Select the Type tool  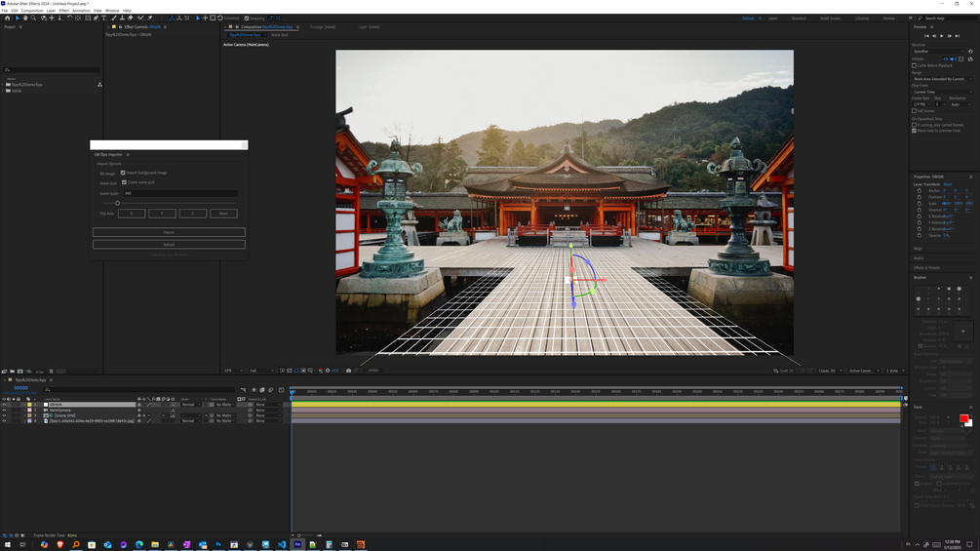tap(104, 18)
